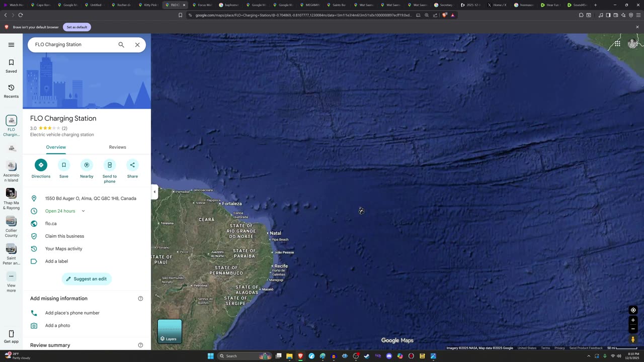Viewport: 644px width, 362px height.
Task: Show hidden system tray icons
Action: (x=589, y=356)
